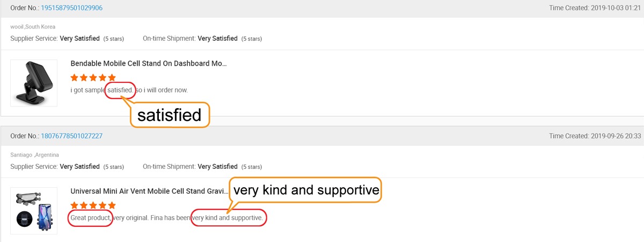Click the buyer location "Santiago, Argentina"
This screenshot has width=644, height=242.
coord(34,155)
